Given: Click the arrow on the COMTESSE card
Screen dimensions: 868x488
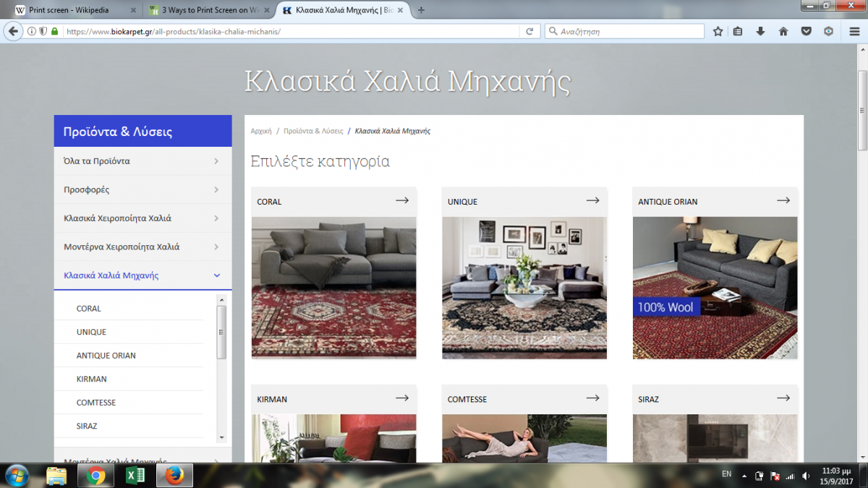Looking at the screenshot, I should 593,398.
